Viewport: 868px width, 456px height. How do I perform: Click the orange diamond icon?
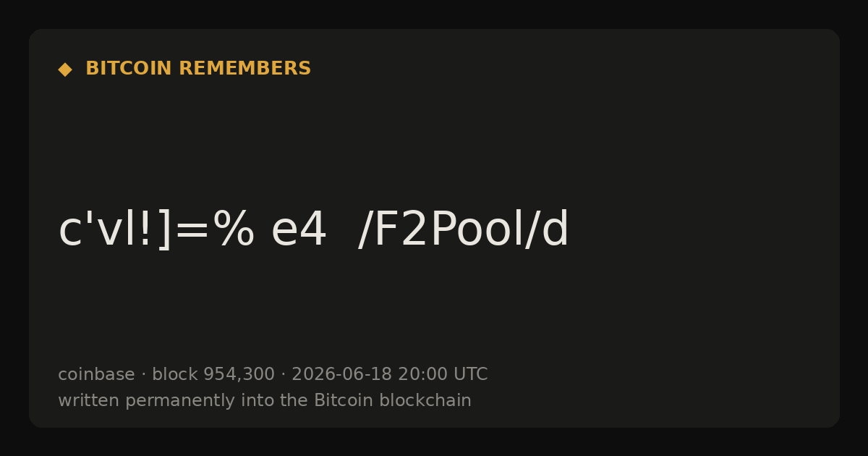tap(65, 69)
